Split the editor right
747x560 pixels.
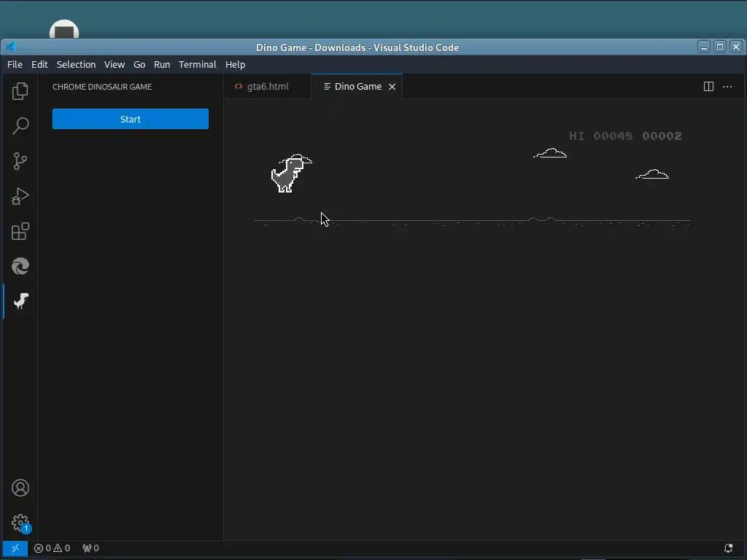tap(708, 87)
